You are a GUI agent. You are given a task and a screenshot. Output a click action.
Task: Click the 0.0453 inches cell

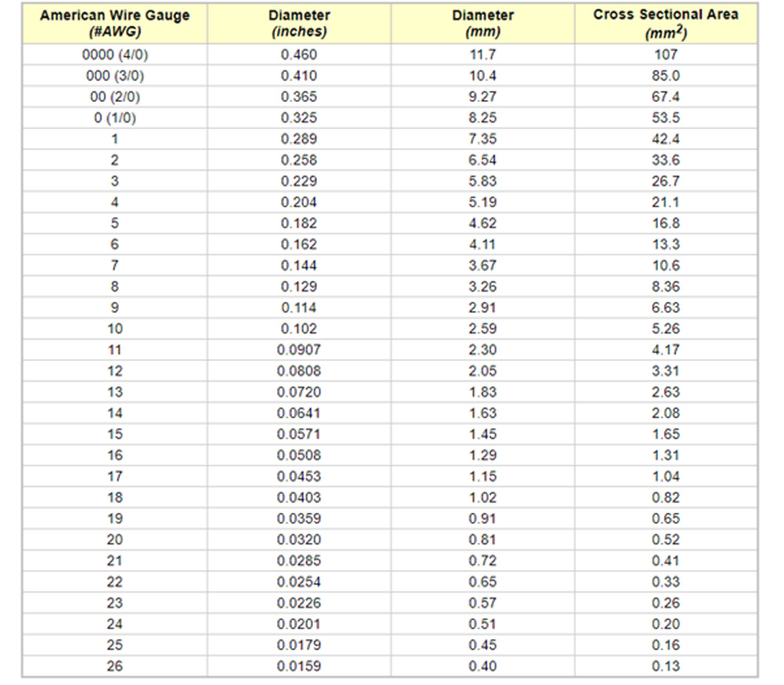[299, 476]
